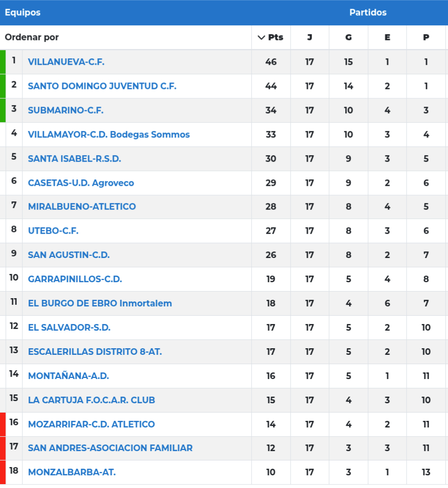Open the VILLANUEVA-C.F. team page

click(x=66, y=62)
